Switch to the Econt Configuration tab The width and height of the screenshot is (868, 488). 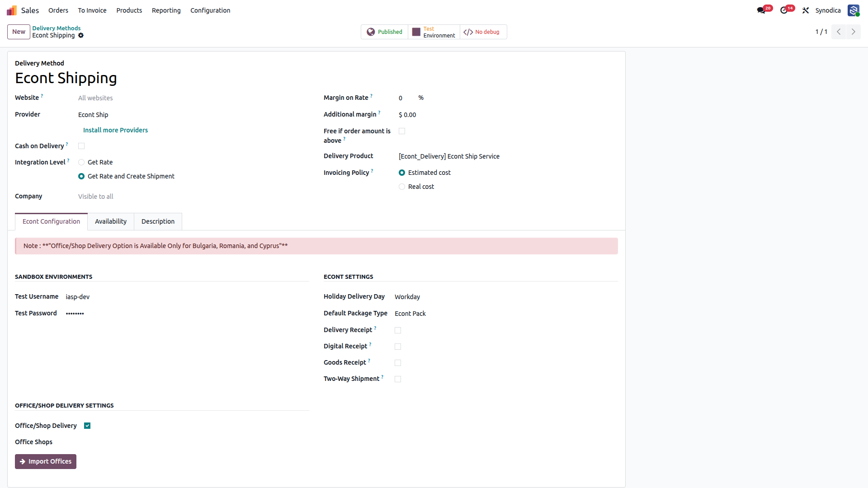(x=52, y=221)
